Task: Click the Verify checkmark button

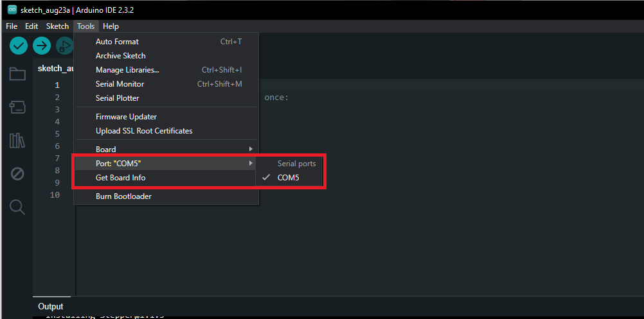Action: tap(19, 46)
